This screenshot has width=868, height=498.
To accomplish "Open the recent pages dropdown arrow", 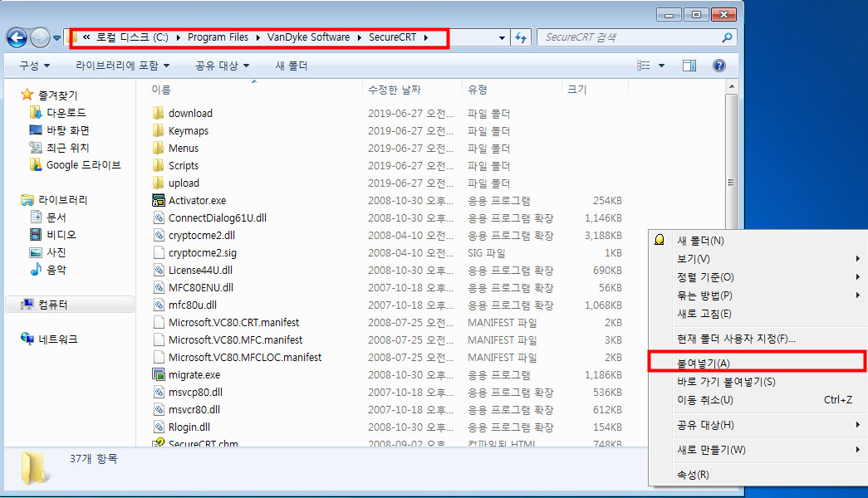I will tap(56, 38).
